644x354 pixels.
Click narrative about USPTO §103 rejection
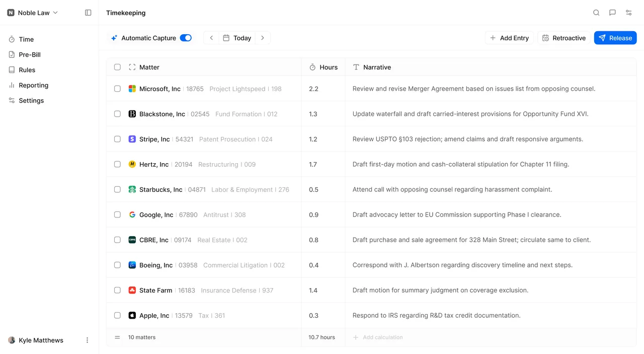tap(468, 139)
